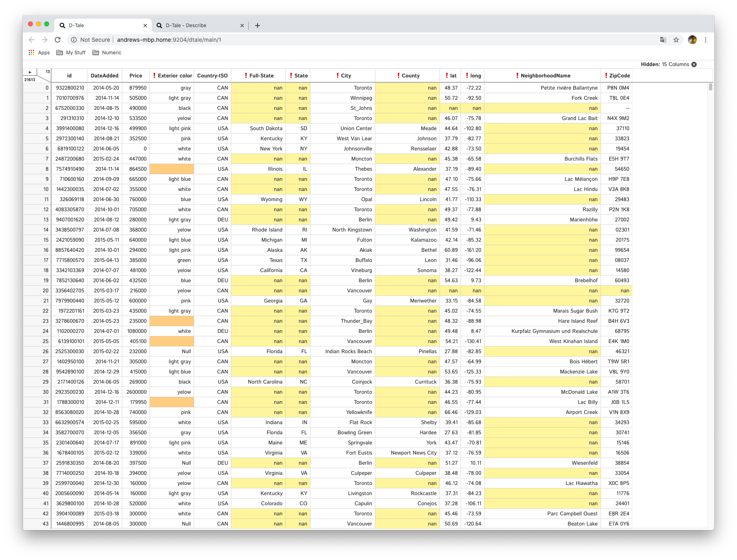Select the NeighborhoodName column header
Viewport: 737px width, 560px height.
(543, 76)
